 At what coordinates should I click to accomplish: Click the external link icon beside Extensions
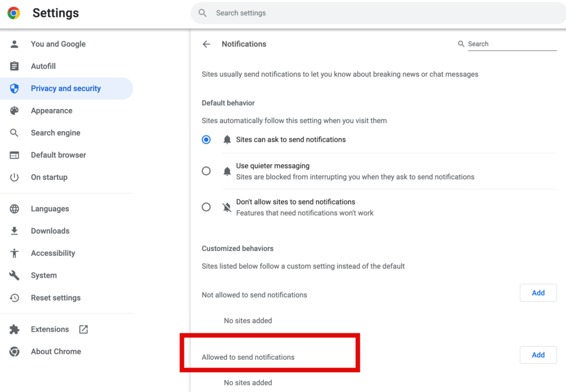(x=83, y=330)
